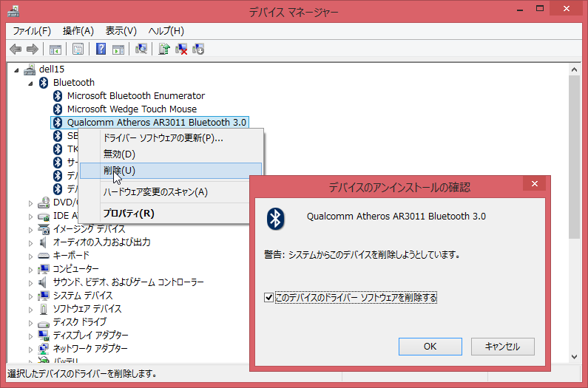Choose 削除(U) in the context menu
This screenshot has width=588, height=388.
pyautogui.click(x=171, y=171)
